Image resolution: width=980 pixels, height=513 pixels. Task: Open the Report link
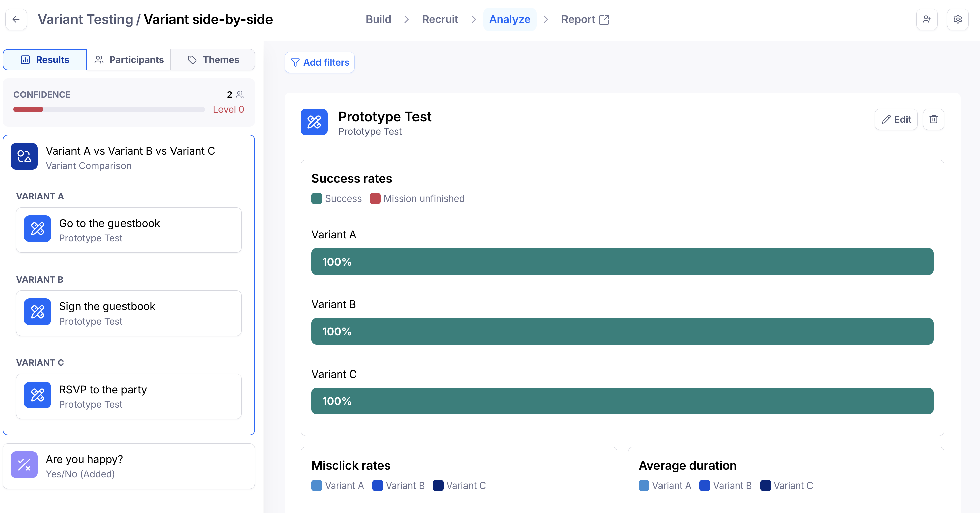pyautogui.click(x=585, y=19)
